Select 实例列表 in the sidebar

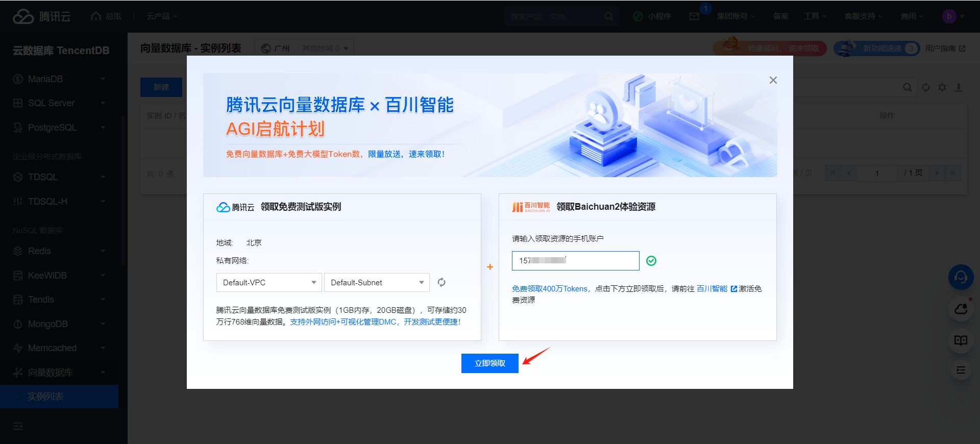click(59, 397)
